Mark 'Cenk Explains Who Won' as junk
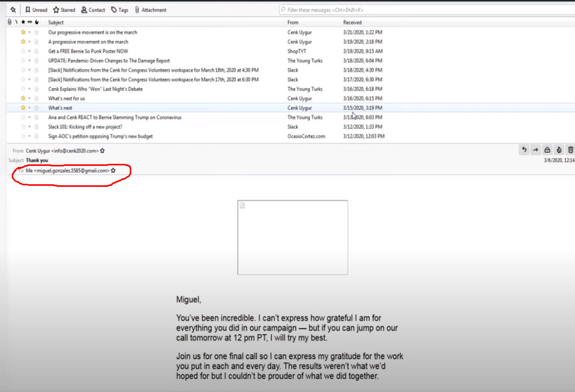Screen dimensions: 575x392 [36, 89]
